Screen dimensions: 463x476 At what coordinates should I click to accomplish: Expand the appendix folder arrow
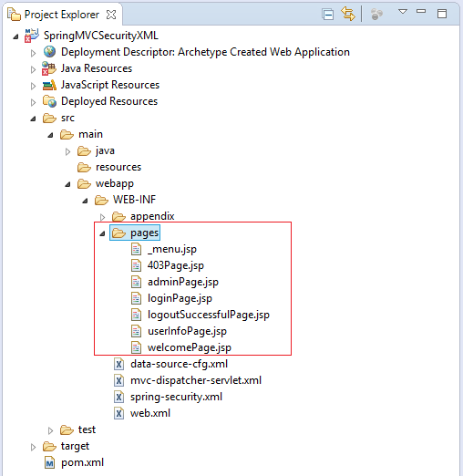click(102, 217)
